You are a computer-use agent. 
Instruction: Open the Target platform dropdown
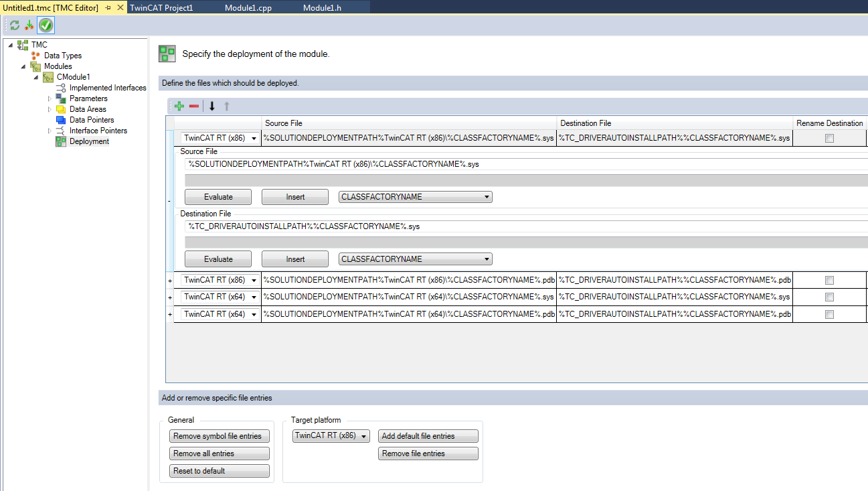coord(331,436)
